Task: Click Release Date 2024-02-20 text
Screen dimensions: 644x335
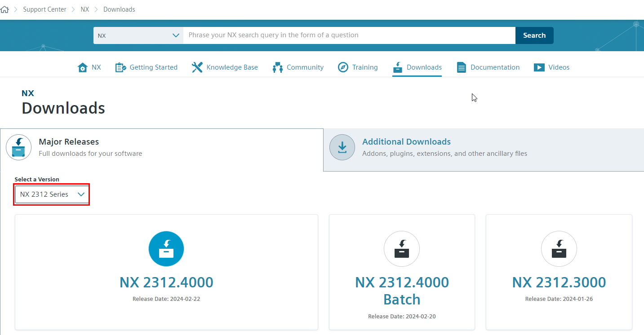Action: click(402, 317)
